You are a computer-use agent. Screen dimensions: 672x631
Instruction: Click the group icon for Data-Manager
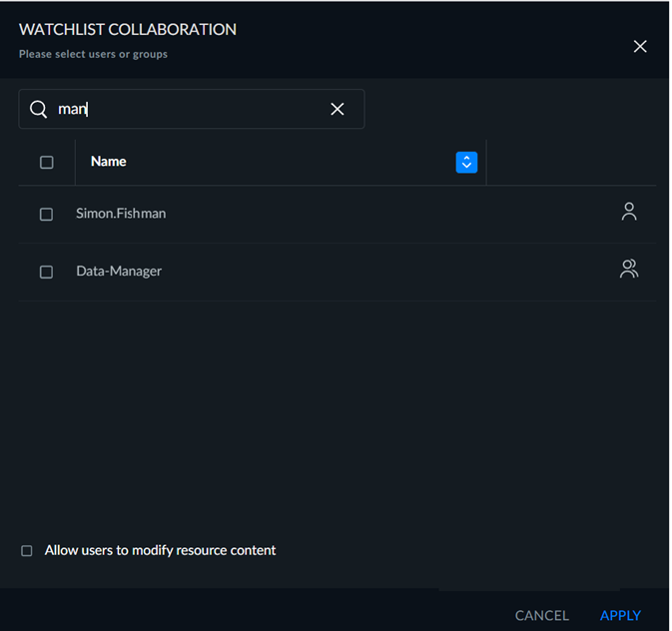click(629, 270)
